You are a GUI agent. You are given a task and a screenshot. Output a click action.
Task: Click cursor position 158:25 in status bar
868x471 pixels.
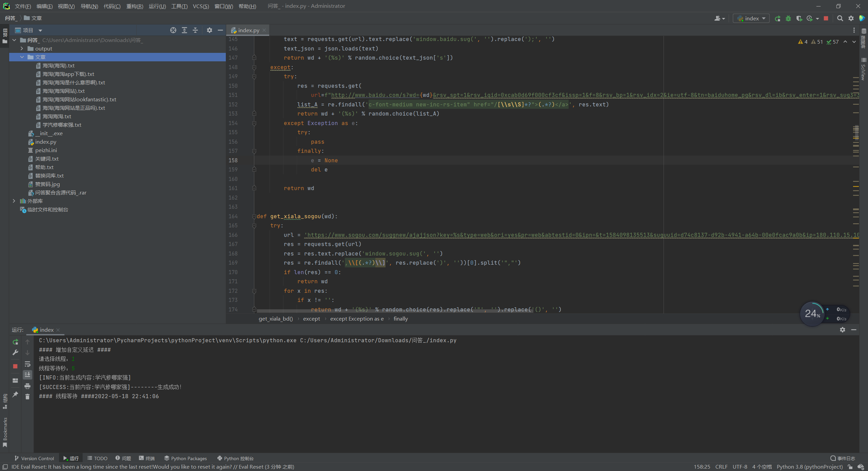pos(702,467)
